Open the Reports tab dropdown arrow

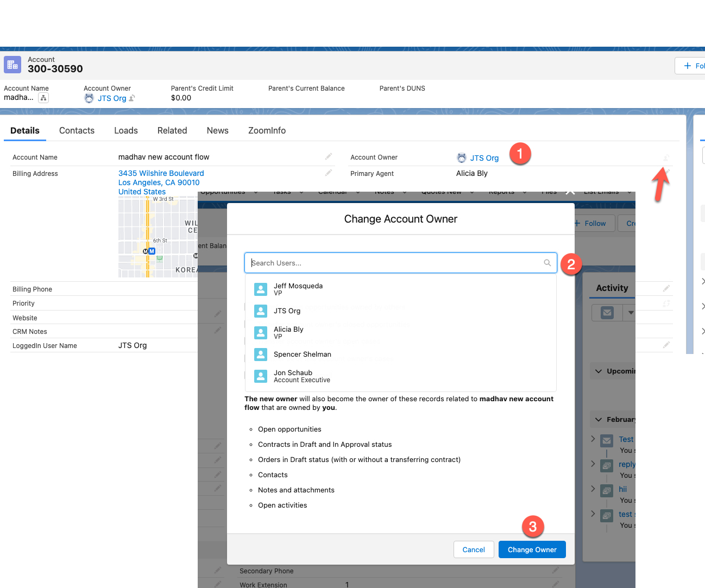[525, 193]
